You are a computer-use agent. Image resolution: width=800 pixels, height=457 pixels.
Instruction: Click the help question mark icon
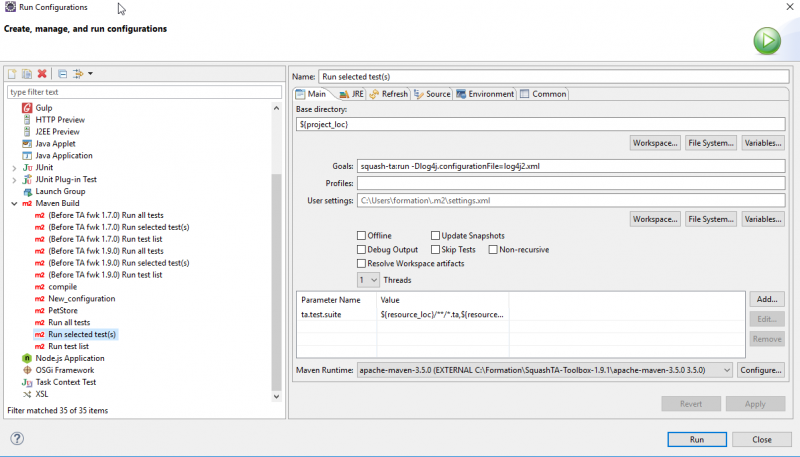[17, 439]
